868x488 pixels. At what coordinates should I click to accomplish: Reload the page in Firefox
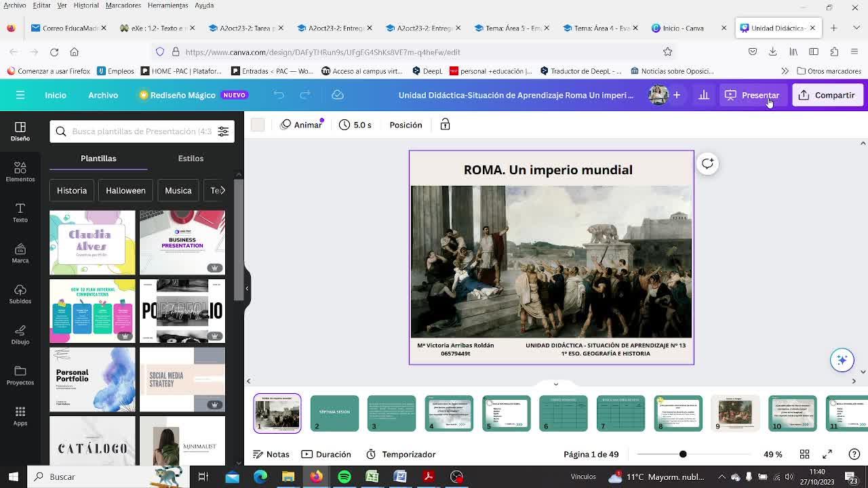[x=54, y=52]
